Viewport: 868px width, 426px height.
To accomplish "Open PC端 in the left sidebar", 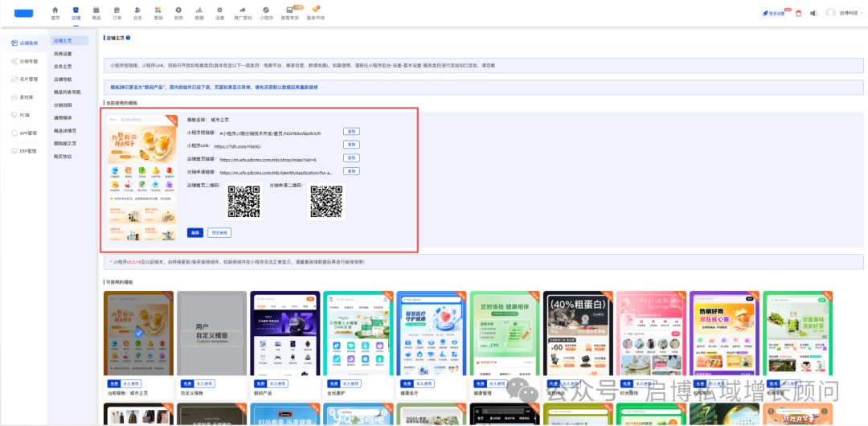I will pyautogui.click(x=22, y=115).
